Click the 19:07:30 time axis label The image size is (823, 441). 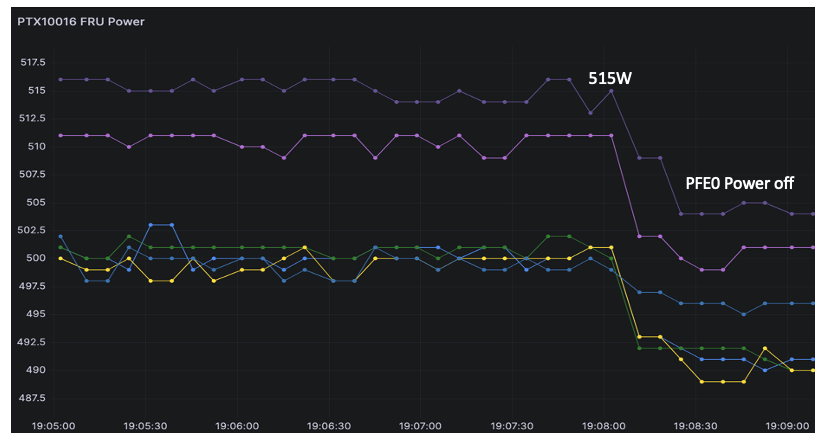tap(512, 426)
